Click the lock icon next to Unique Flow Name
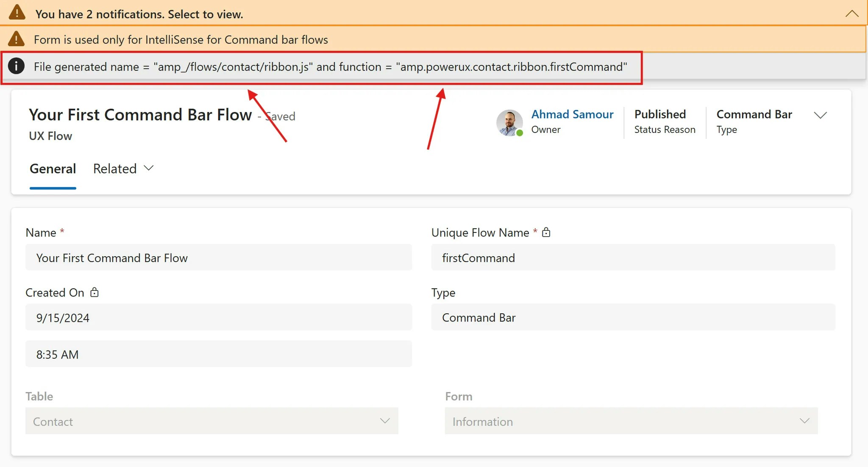Viewport: 868px width, 467px height. pos(546,232)
